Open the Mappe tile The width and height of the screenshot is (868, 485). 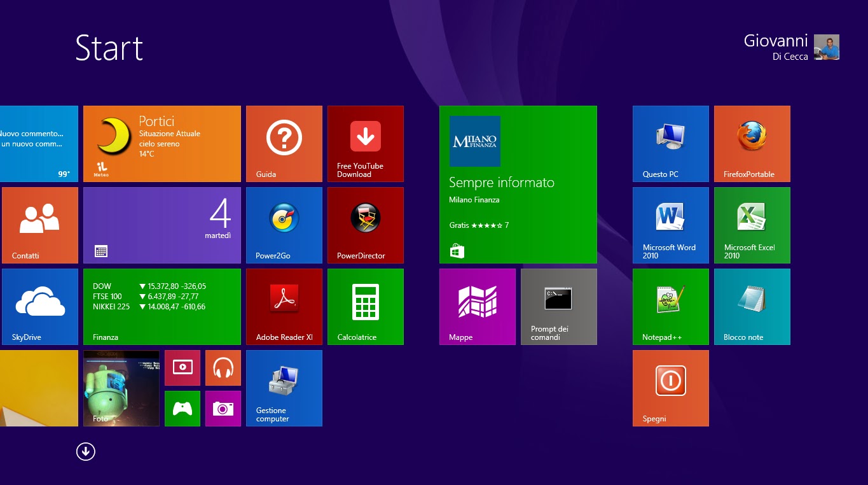pyautogui.click(x=477, y=306)
